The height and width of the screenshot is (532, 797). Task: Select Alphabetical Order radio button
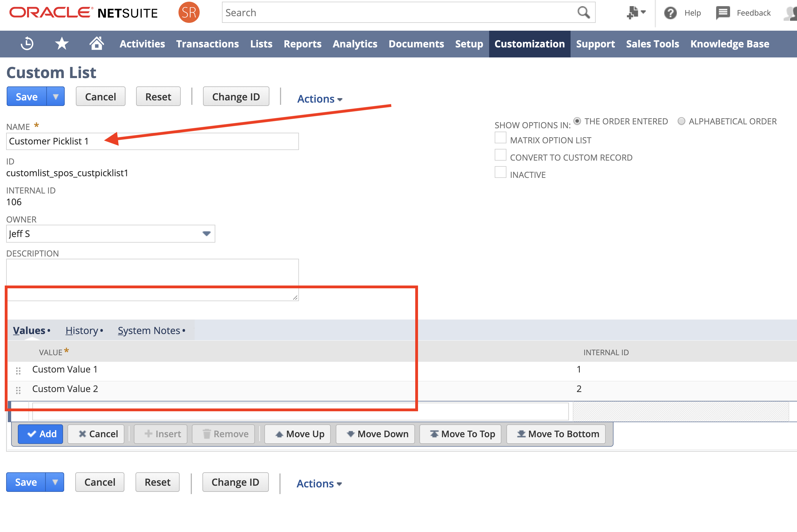coord(681,121)
